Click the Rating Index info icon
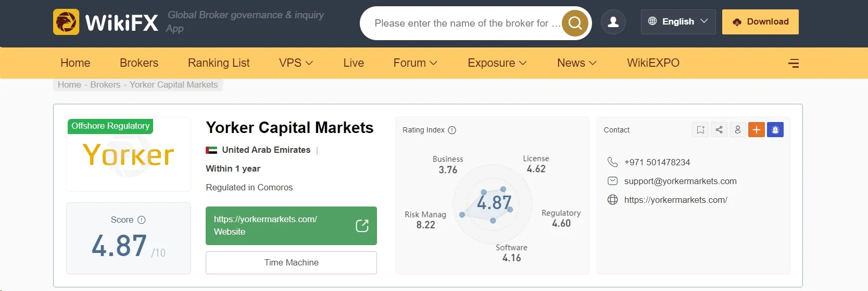The height and width of the screenshot is (291, 868). [452, 130]
